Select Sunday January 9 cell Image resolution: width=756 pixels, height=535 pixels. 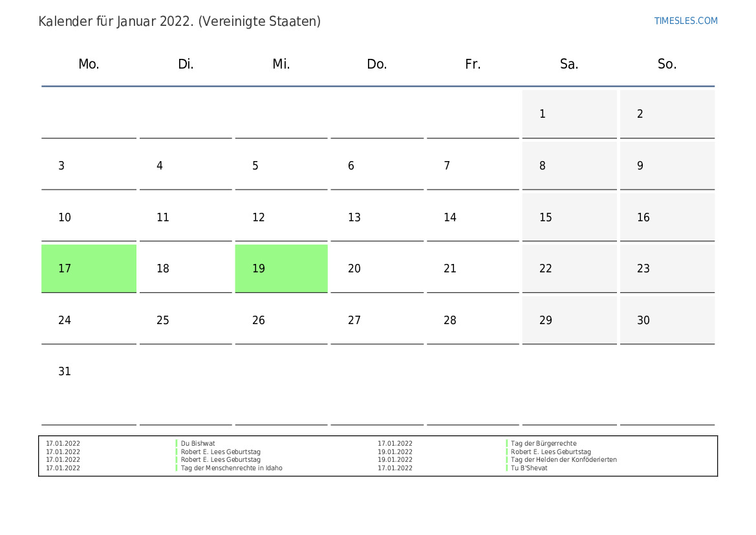click(667, 166)
